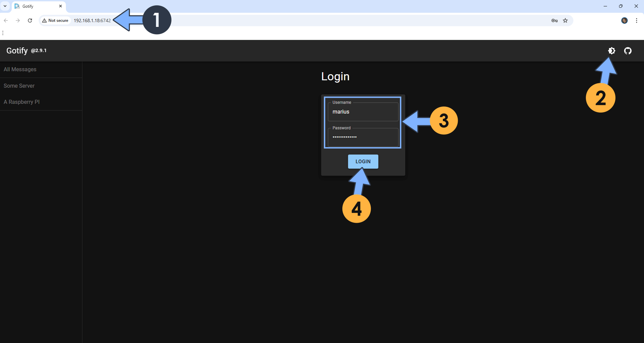Close the Gotify tab

[x=61, y=6]
